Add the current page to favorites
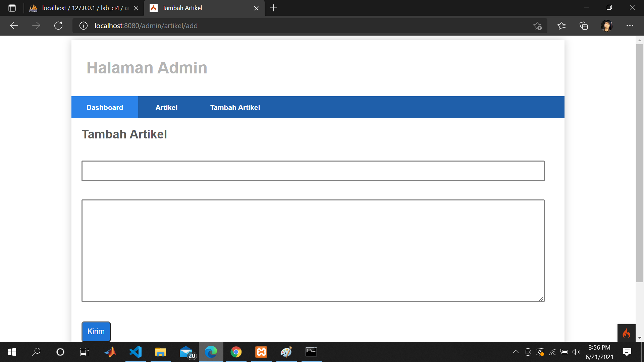This screenshot has width=644, height=362. 538,26
